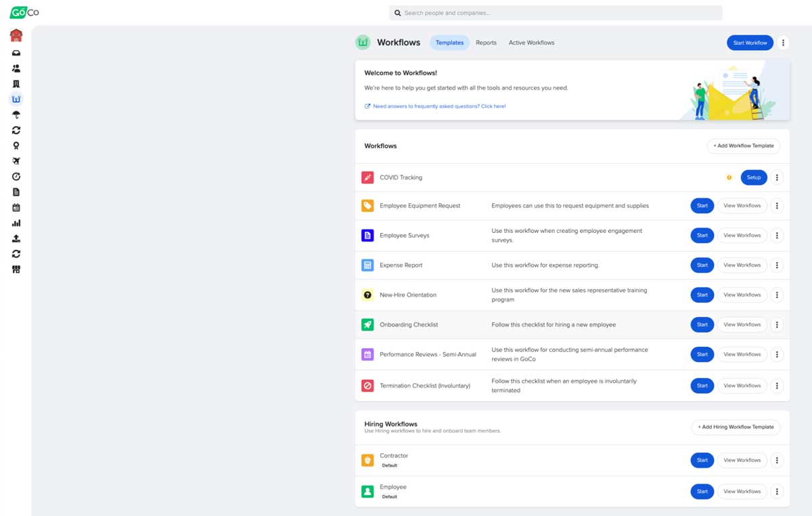Click the search people and companies field
The image size is (812, 516).
(555, 13)
